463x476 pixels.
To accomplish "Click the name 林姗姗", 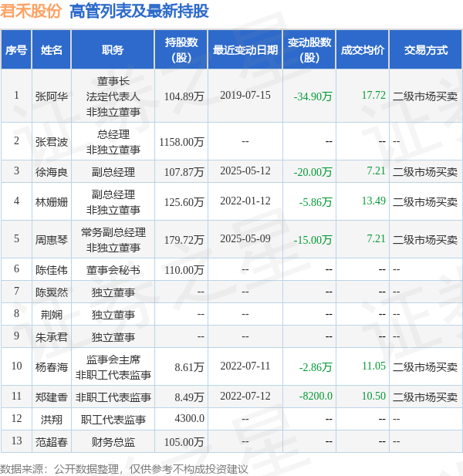I will [52, 202].
